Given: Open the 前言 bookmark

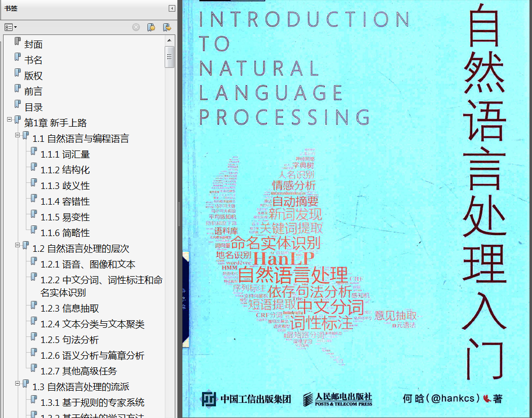Looking at the screenshot, I should point(33,91).
